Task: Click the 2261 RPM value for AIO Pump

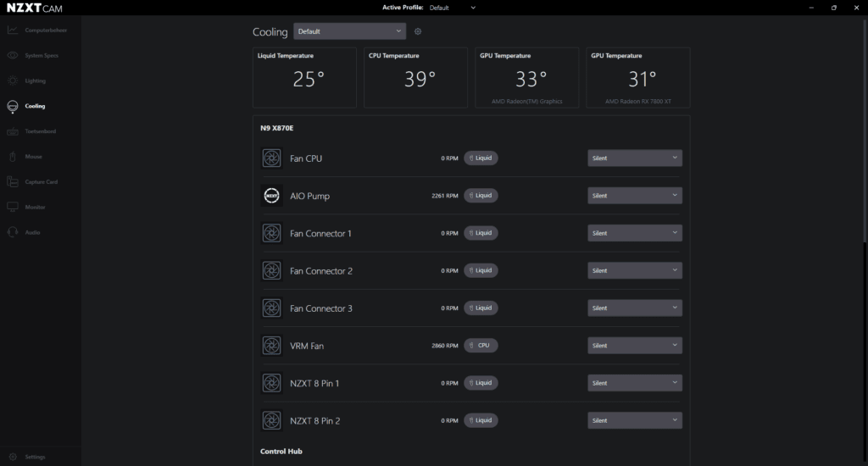Action: pyautogui.click(x=445, y=196)
